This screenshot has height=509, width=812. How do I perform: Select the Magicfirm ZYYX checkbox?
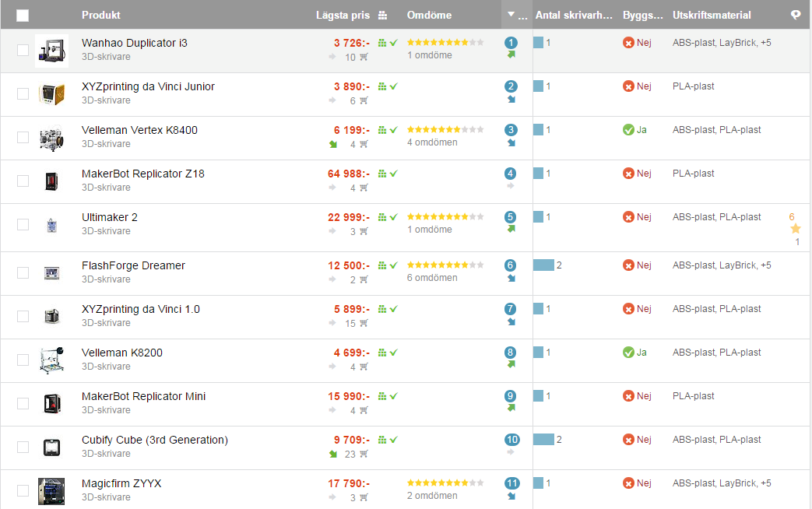(23, 490)
